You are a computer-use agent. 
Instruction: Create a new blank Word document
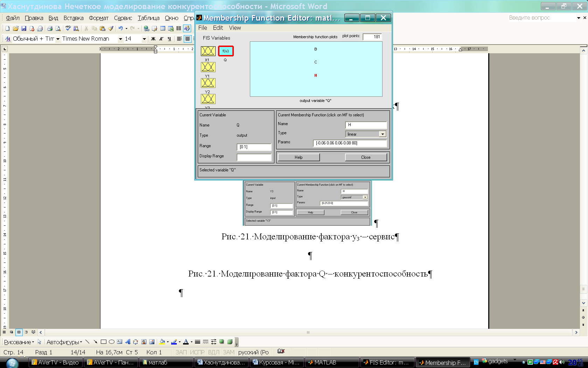[x=7, y=28]
